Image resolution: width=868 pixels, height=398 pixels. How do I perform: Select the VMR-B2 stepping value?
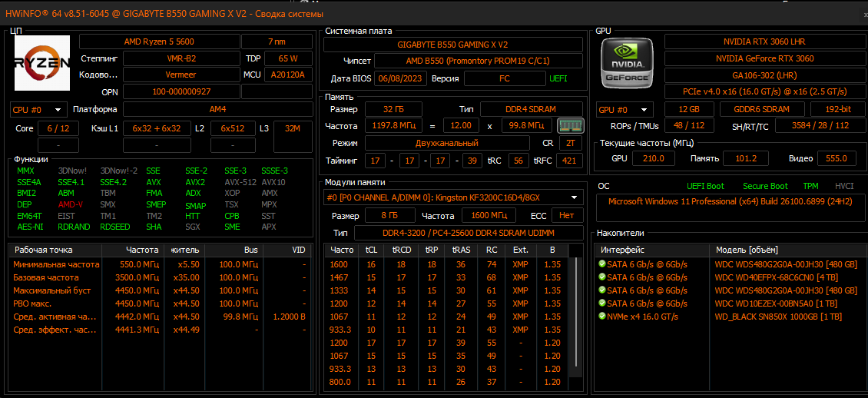[x=181, y=58]
